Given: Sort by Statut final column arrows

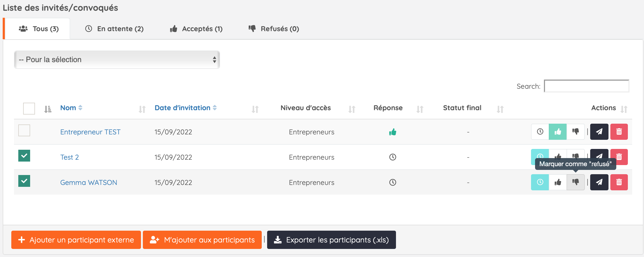Looking at the screenshot, I should (500, 109).
